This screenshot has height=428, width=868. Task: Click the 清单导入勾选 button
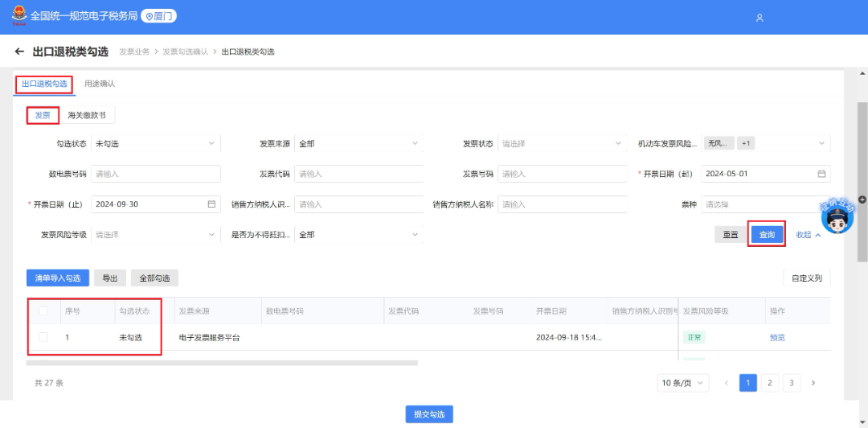tap(58, 278)
